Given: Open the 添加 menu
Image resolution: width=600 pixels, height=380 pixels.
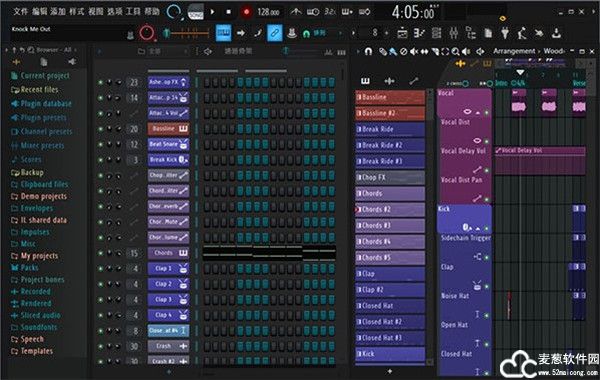Looking at the screenshot, I should 58,11.
